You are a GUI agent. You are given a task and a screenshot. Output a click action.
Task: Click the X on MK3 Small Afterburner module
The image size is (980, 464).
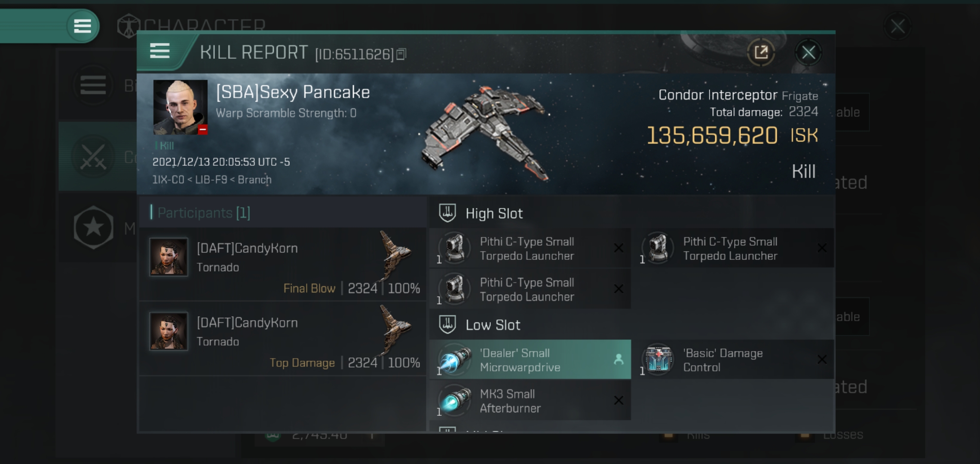pos(619,400)
